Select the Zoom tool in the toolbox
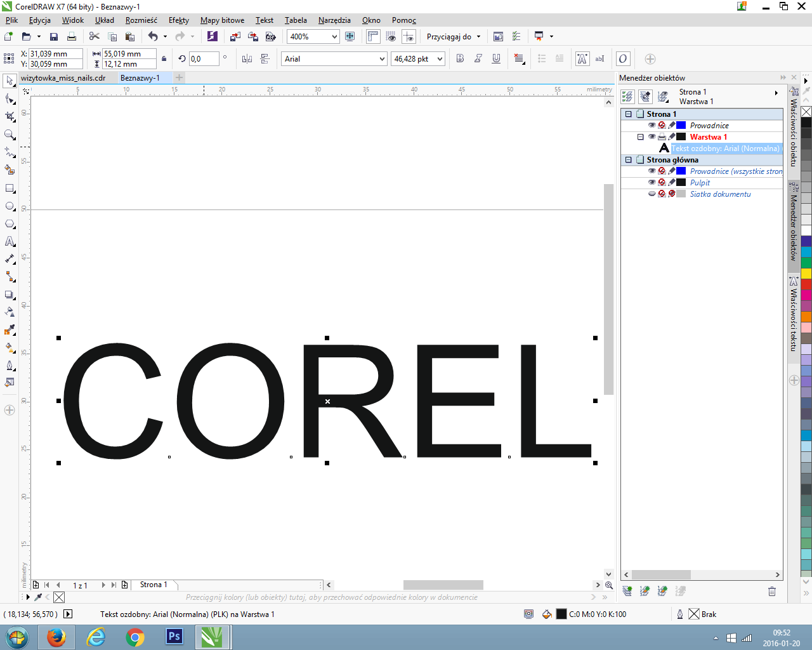The height and width of the screenshot is (650, 812). coord(10,135)
